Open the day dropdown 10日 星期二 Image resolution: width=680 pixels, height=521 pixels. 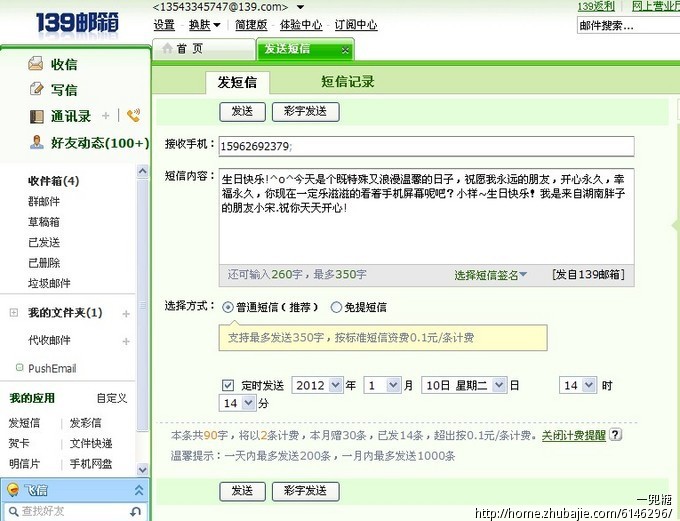point(499,385)
